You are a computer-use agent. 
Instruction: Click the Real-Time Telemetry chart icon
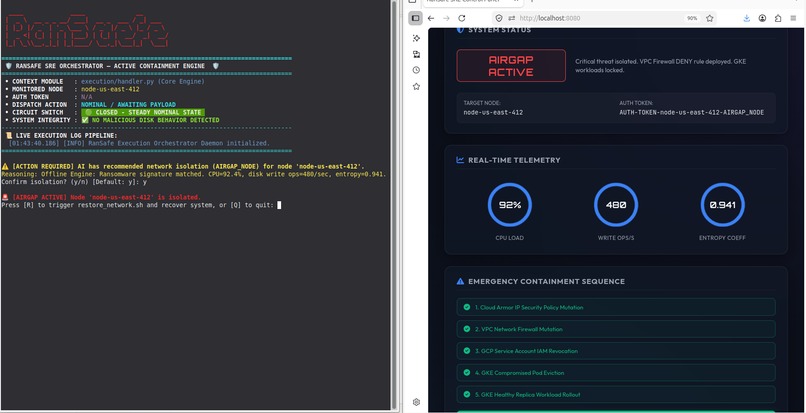[460, 160]
